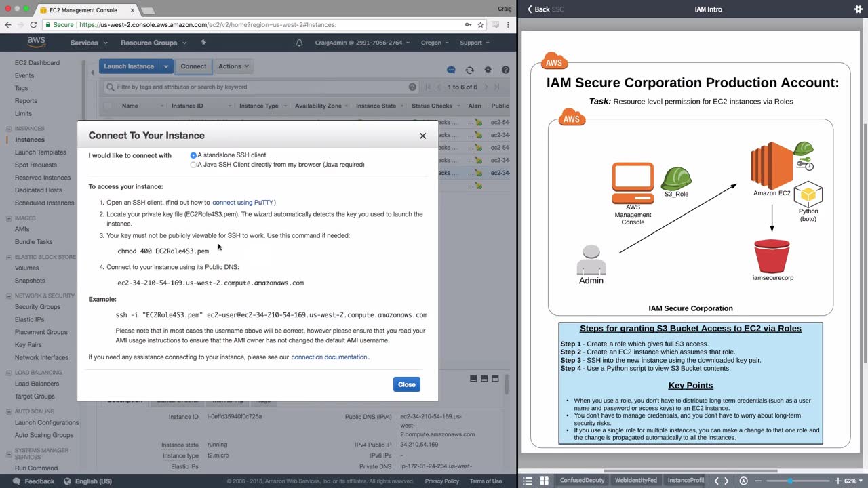Open the notifications bell in AWS header
868x488 pixels.
click(x=299, y=43)
